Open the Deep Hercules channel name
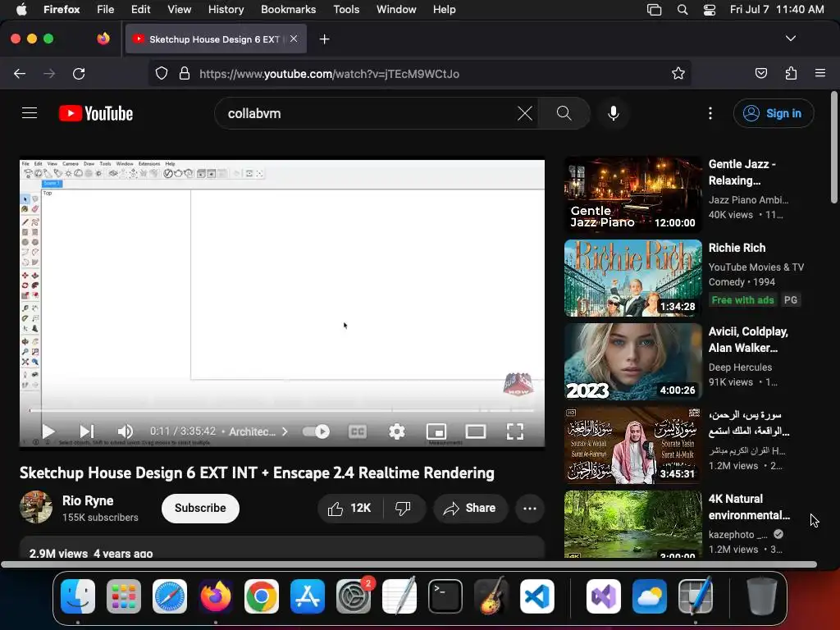This screenshot has width=840, height=630. point(740,367)
